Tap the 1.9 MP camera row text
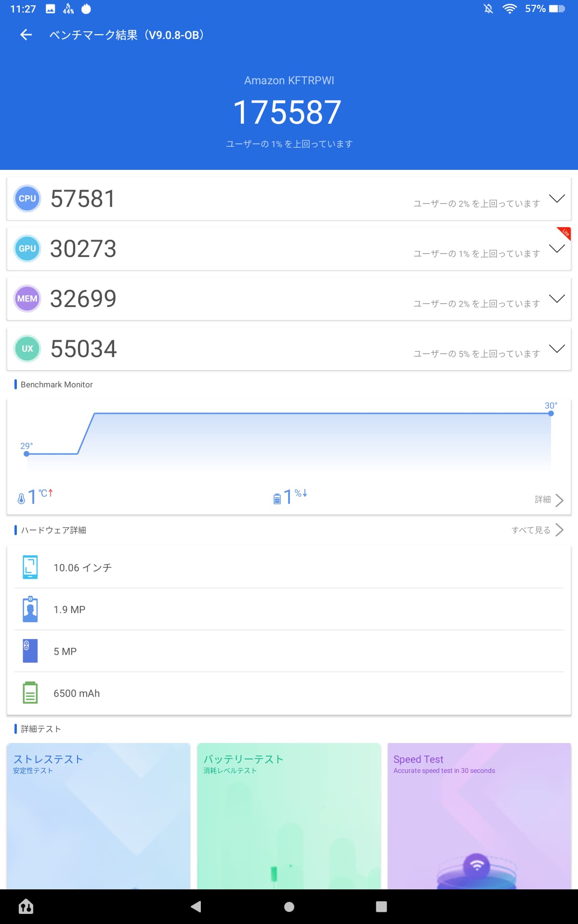Image resolution: width=578 pixels, height=924 pixels. coord(69,610)
